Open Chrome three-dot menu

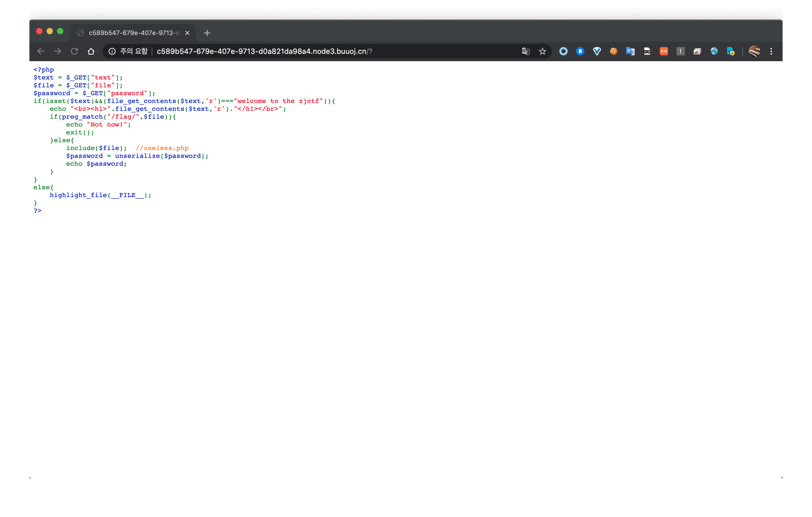point(771,51)
